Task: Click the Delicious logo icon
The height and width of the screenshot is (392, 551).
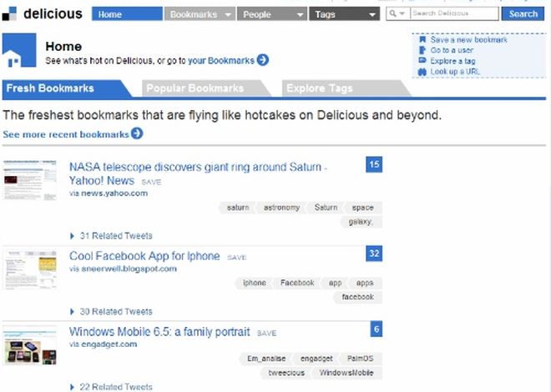Action: [x=9, y=13]
